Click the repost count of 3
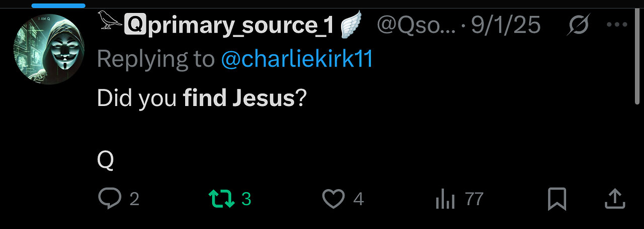This screenshot has height=229, width=644. (246, 199)
